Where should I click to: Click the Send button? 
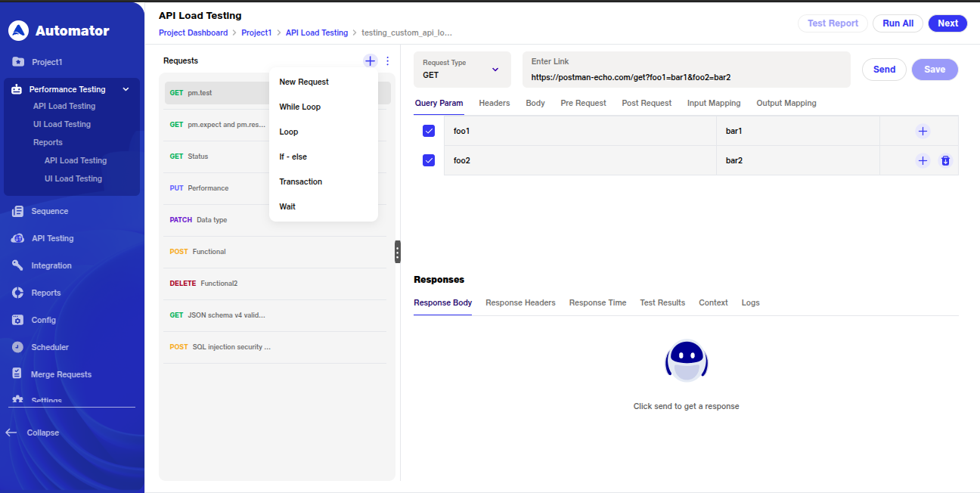(884, 70)
